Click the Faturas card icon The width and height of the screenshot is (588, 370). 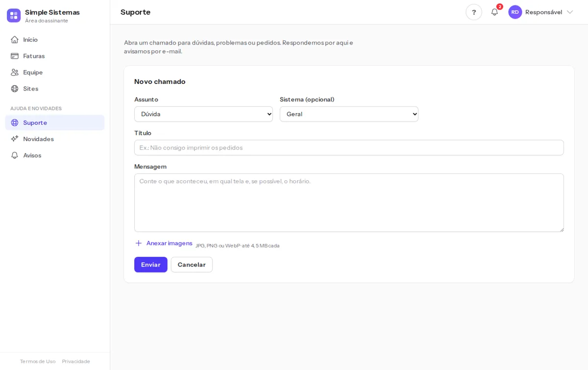point(15,56)
